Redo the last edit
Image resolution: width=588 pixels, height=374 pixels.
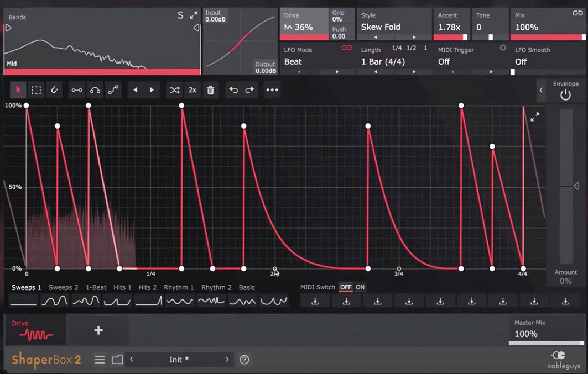tap(250, 90)
